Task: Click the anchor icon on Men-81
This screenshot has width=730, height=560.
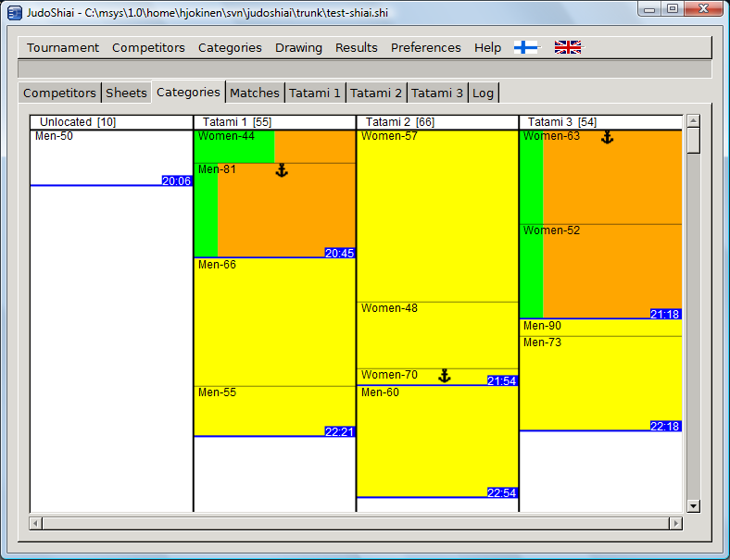Action: (283, 170)
